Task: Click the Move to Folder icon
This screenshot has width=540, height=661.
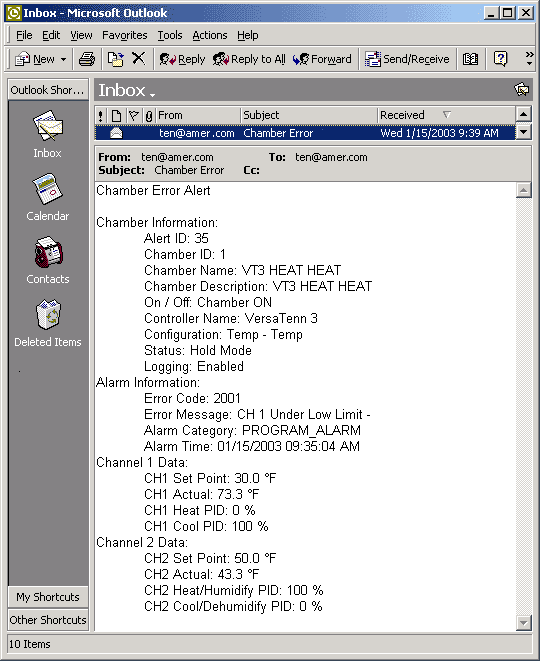Action: pyautogui.click(x=116, y=59)
